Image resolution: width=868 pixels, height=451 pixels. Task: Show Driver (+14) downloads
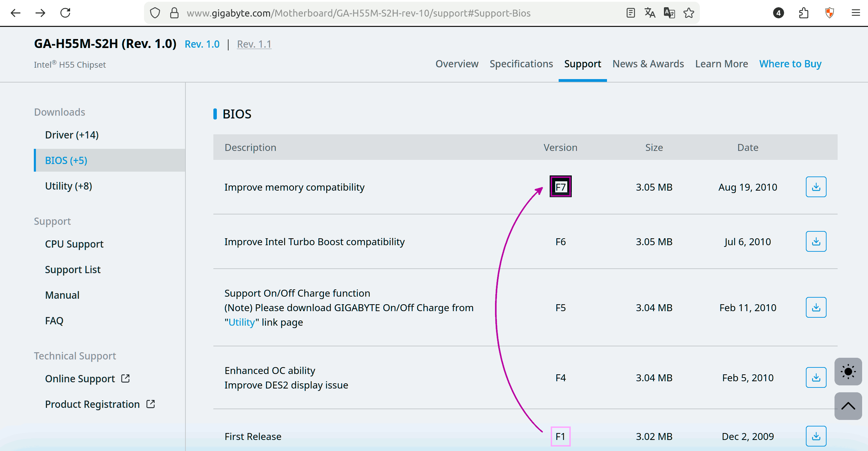coord(72,135)
